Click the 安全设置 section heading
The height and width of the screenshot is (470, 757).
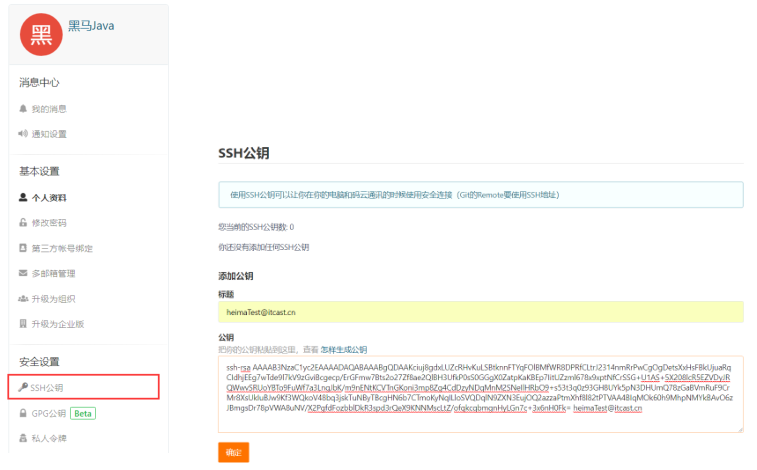(39, 362)
